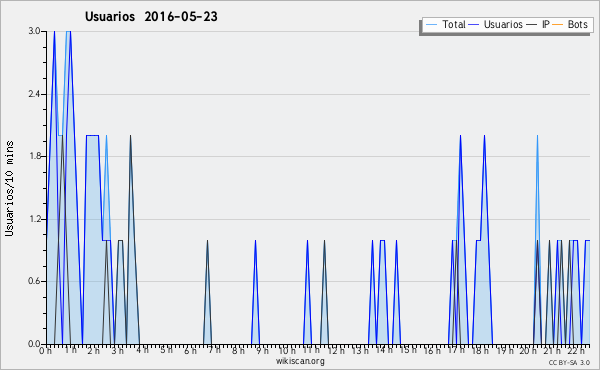The image size is (600, 370).
Task: Click the 21 h x-axis label
Action: coord(552,350)
